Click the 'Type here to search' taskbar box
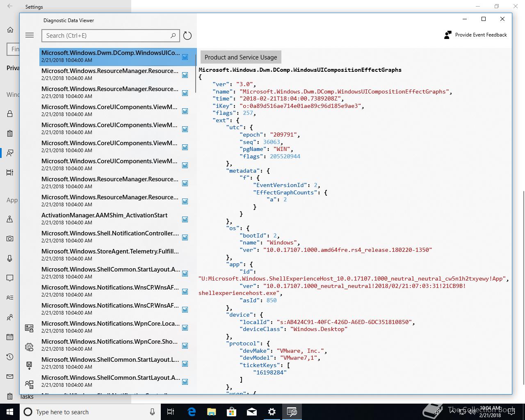The width and height of the screenshot is (525, 420). 89,412
